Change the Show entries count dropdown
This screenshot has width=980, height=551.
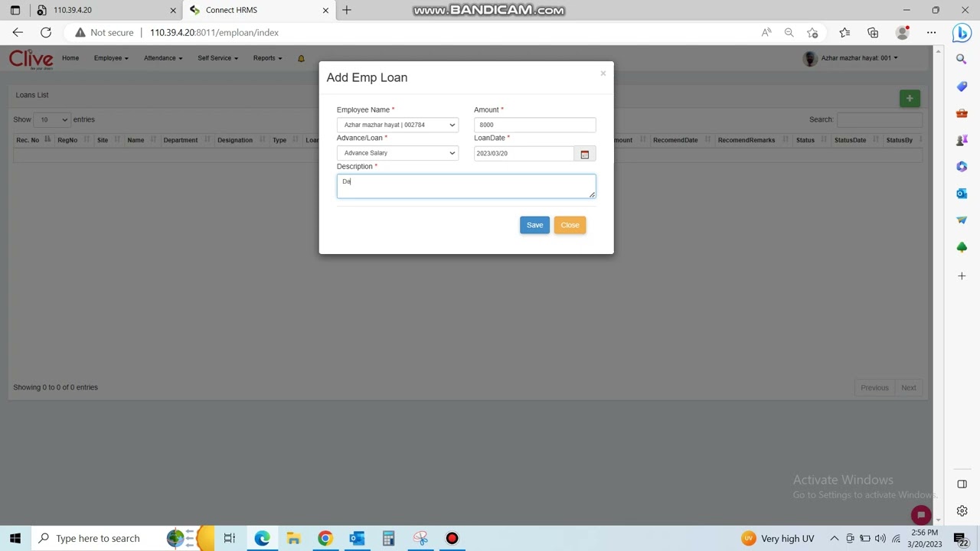point(52,119)
